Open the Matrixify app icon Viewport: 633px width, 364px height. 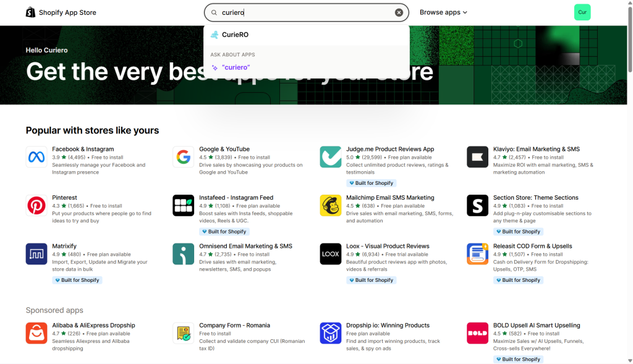(x=36, y=253)
